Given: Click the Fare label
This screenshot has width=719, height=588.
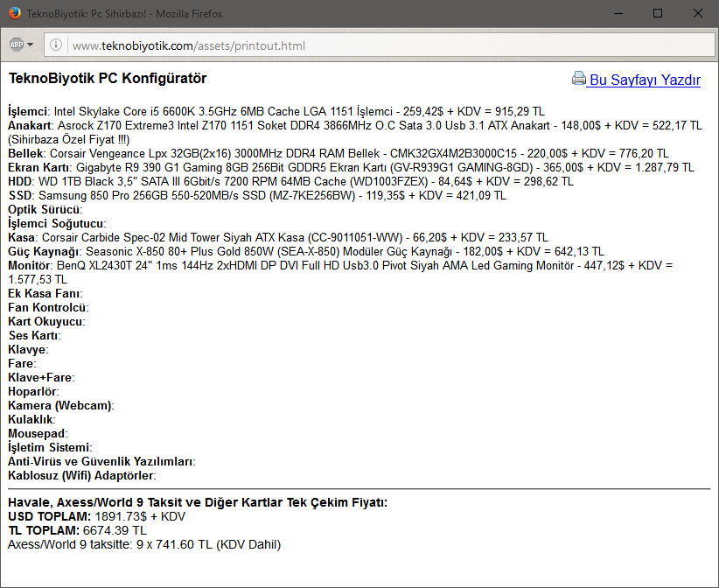Looking at the screenshot, I should [x=22, y=363].
